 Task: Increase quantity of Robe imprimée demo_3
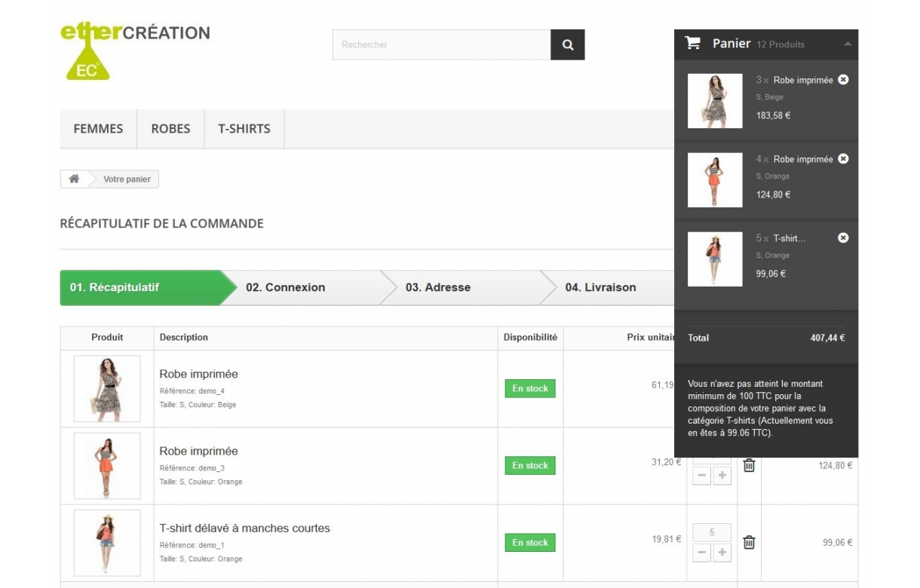click(722, 476)
